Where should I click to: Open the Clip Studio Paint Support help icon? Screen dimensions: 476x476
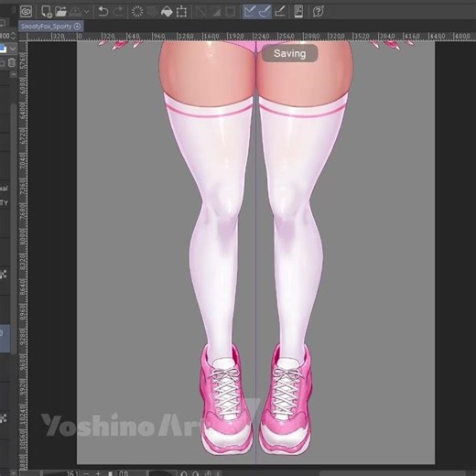coord(319,12)
